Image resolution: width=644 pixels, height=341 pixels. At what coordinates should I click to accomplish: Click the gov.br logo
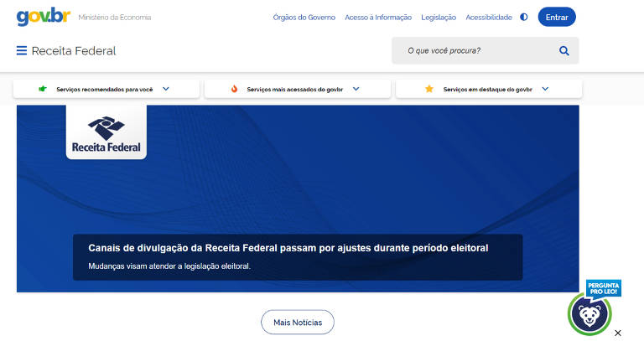tap(43, 17)
